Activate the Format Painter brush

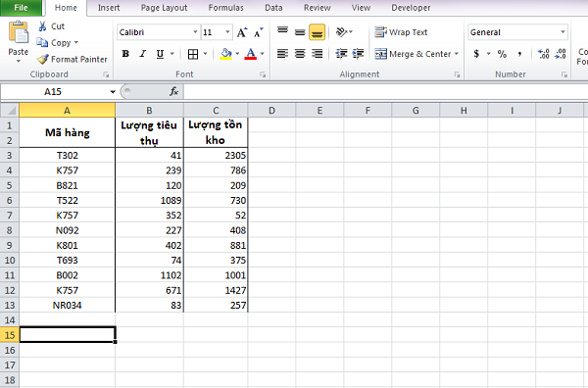[43, 59]
